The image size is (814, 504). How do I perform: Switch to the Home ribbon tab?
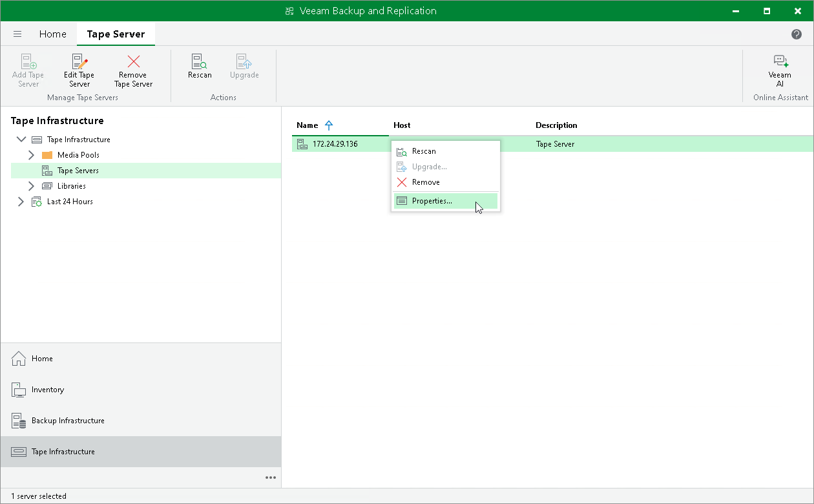(53, 34)
